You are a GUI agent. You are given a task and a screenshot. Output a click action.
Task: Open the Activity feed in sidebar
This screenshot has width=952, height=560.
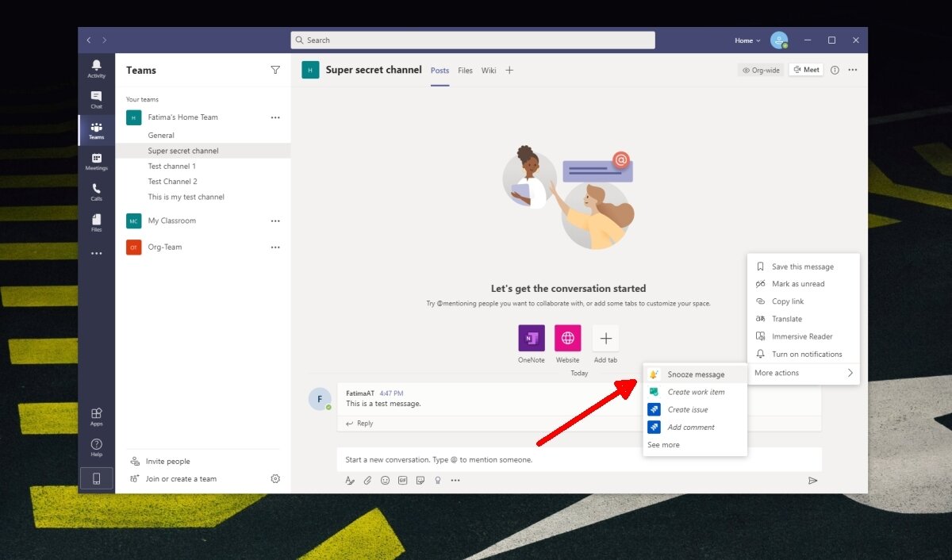[x=96, y=68]
